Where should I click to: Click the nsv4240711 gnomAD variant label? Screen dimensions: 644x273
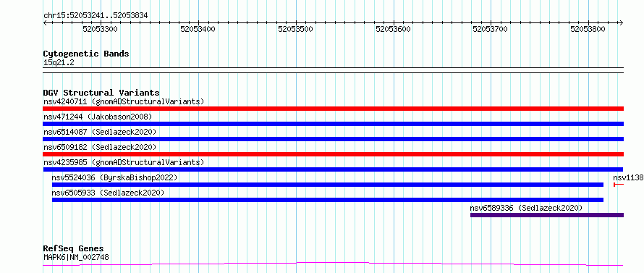pos(124,101)
